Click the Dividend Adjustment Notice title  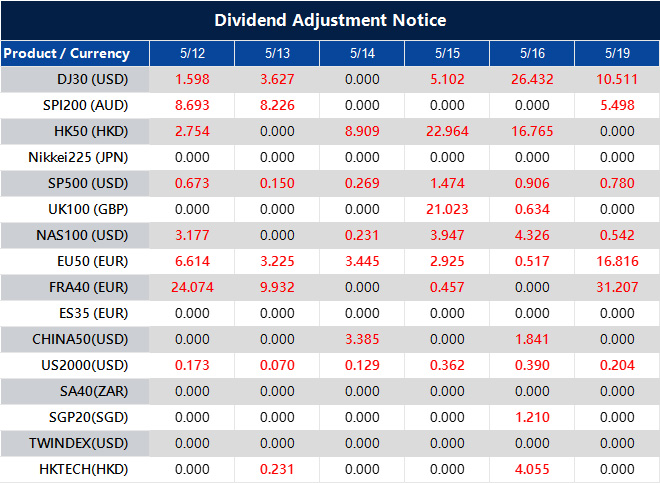pyautogui.click(x=330, y=20)
